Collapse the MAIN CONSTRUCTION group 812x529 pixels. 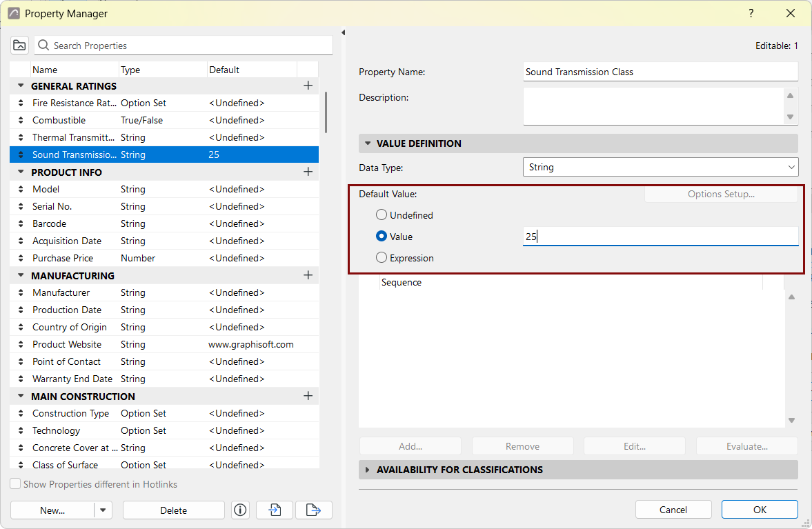[x=21, y=396]
